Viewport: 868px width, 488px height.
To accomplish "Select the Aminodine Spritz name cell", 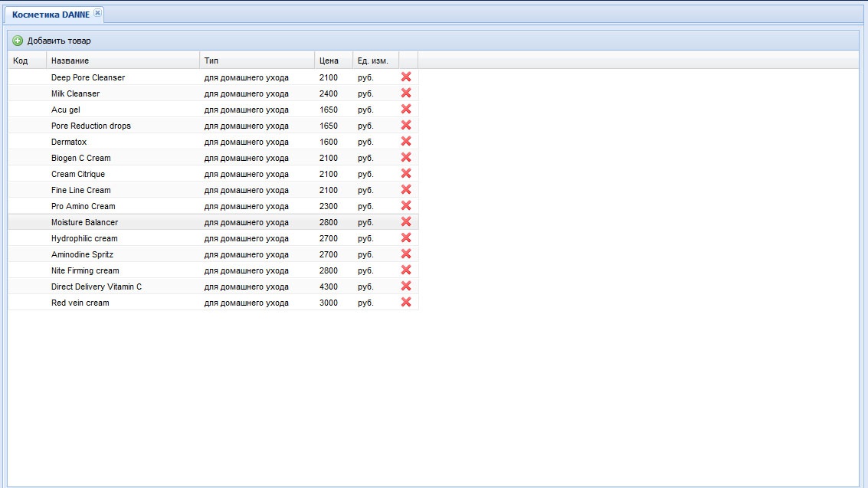I will [x=123, y=254].
